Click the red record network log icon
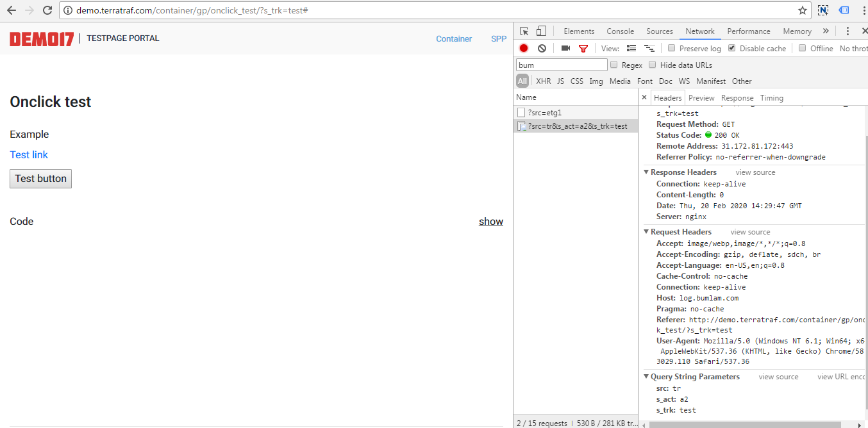This screenshot has width=868, height=428. 524,48
